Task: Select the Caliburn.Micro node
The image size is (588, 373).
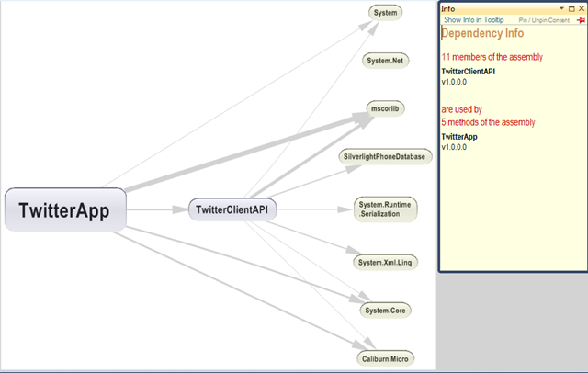Action: [386, 358]
